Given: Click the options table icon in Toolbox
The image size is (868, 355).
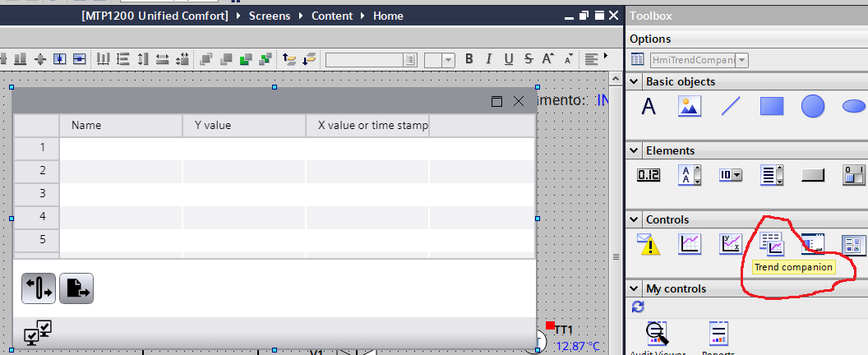Looking at the screenshot, I should 638,59.
